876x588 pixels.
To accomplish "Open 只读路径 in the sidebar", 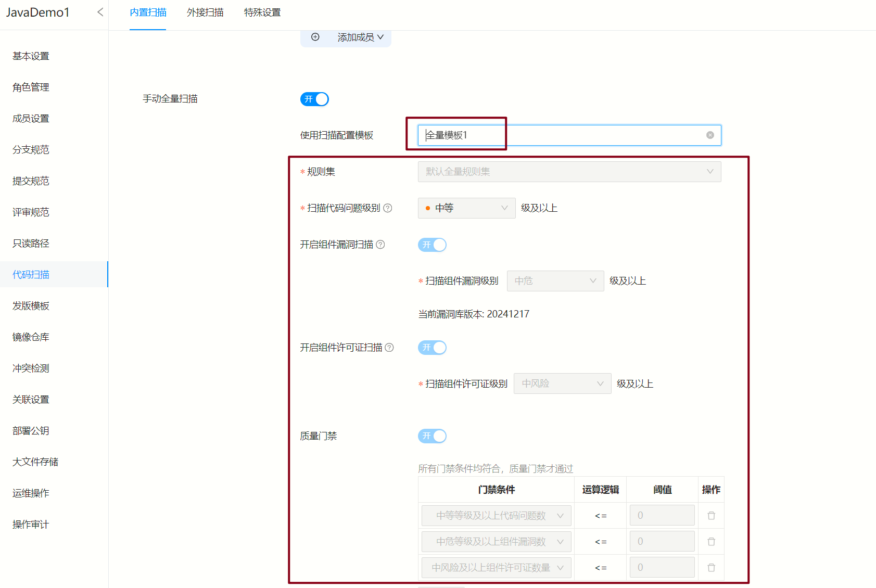I will click(x=31, y=244).
